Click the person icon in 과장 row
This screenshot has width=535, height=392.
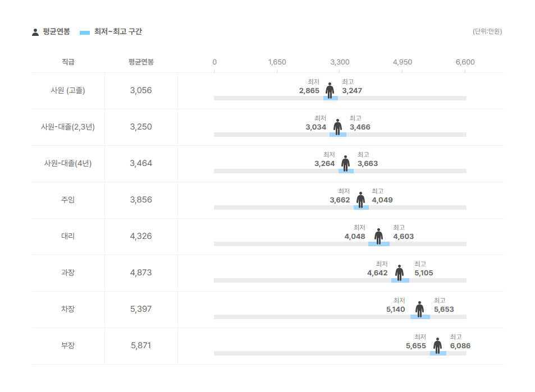pos(399,272)
